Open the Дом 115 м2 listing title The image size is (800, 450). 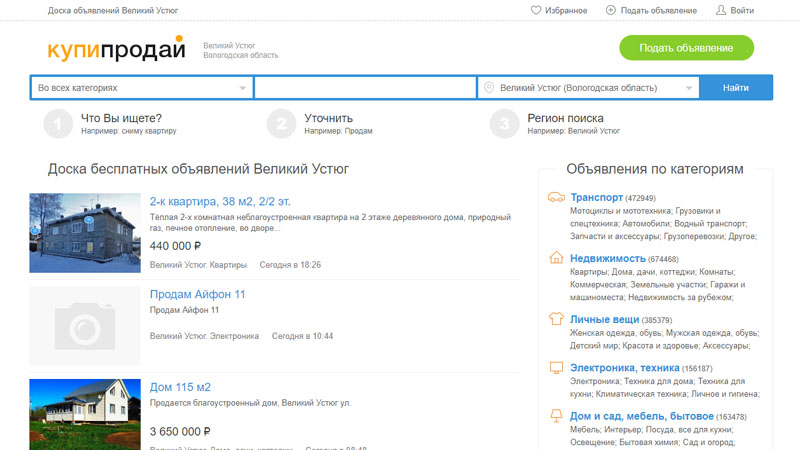[x=180, y=387]
